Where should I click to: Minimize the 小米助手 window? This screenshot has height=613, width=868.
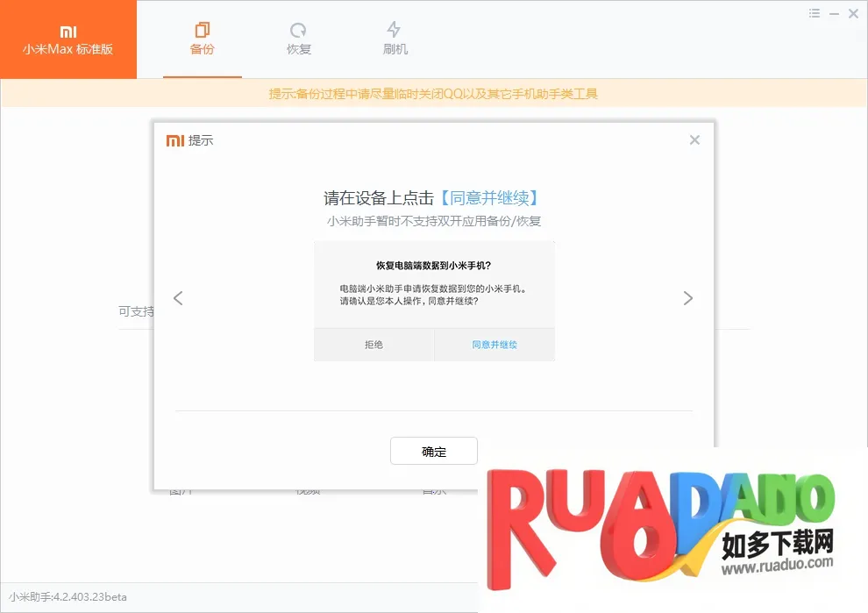[834, 13]
